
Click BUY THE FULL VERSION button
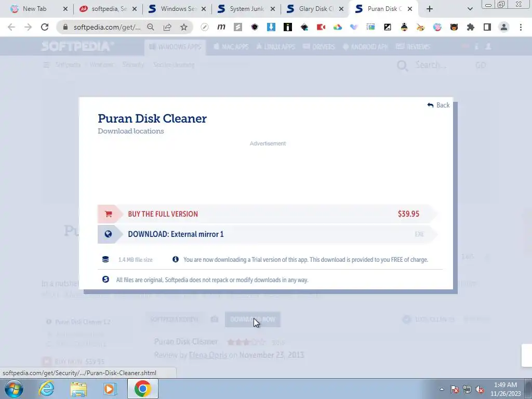click(267, 214)
